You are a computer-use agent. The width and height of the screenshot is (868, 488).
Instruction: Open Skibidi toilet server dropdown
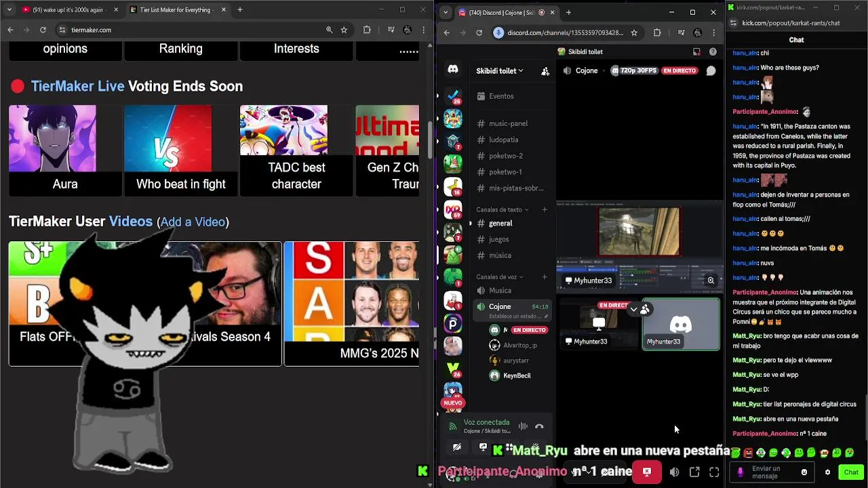tap(500, 70)
